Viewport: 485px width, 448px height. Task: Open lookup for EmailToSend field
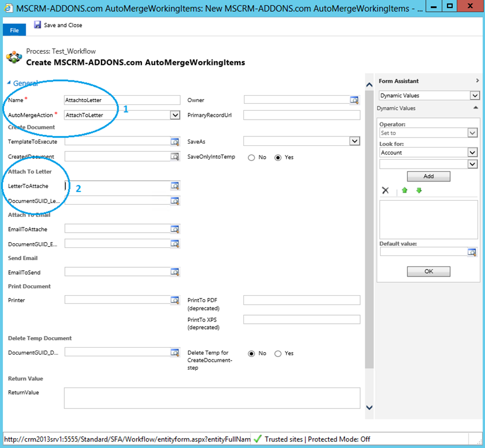(175, 272)
